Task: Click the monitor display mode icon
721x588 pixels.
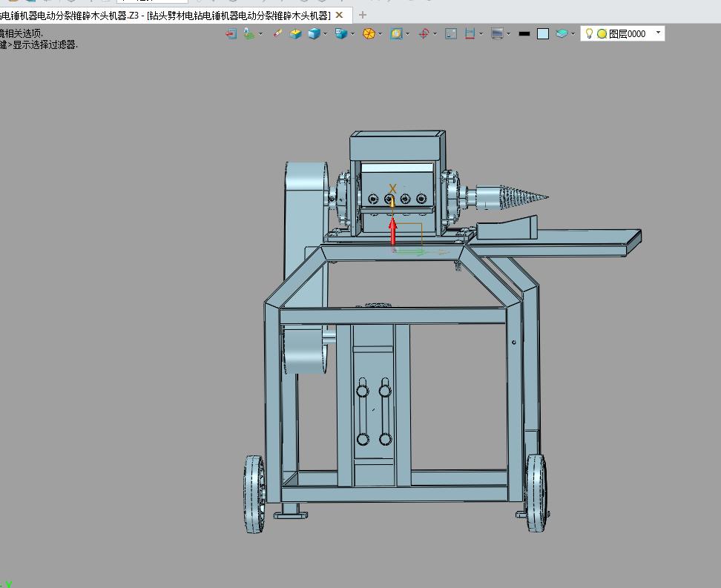Action: pos(497,33)
